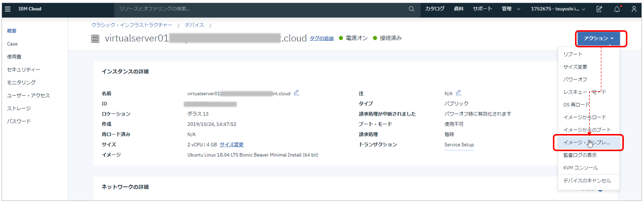The width and height of the screenshot is (644, 202).
Task: Open the notifications bell
Action: 617,9
